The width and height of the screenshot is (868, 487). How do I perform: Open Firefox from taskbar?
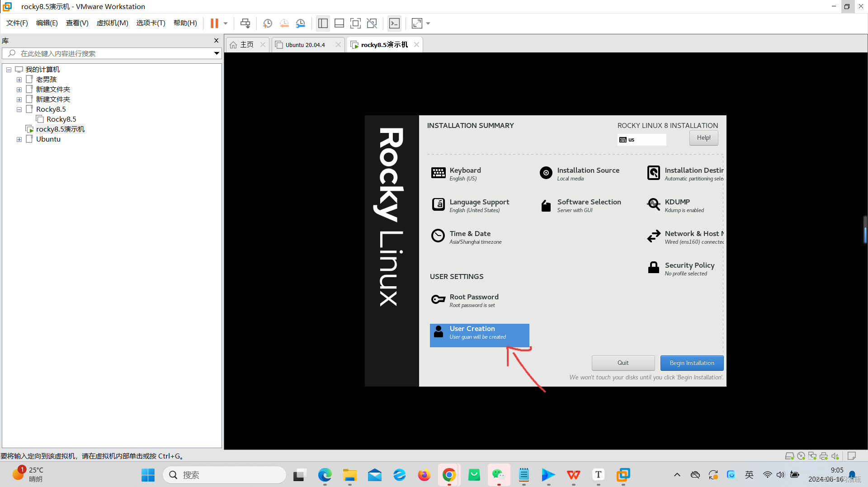coord(424,475)
